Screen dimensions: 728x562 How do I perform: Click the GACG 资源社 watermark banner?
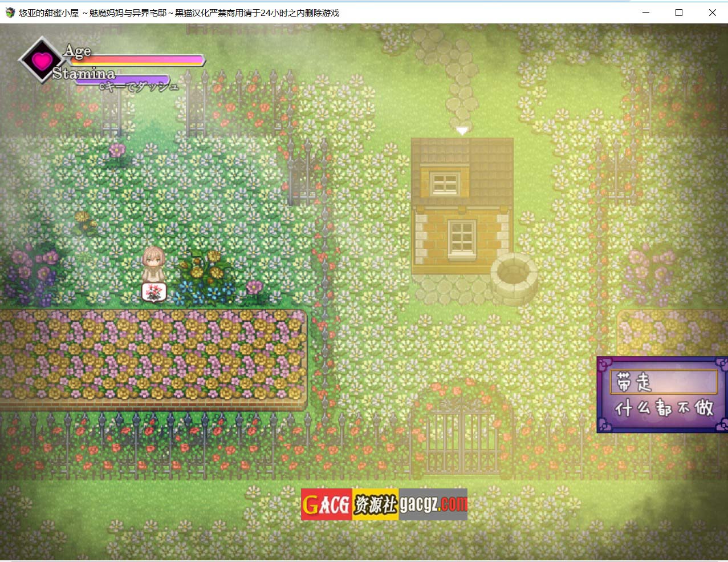tap(384, 504)
